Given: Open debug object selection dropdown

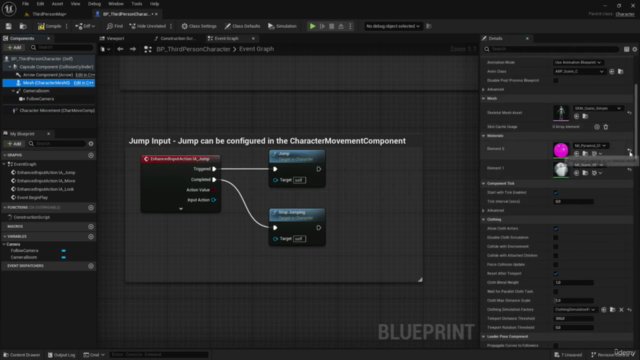Looking at the screenshot, I should point(392,26).
